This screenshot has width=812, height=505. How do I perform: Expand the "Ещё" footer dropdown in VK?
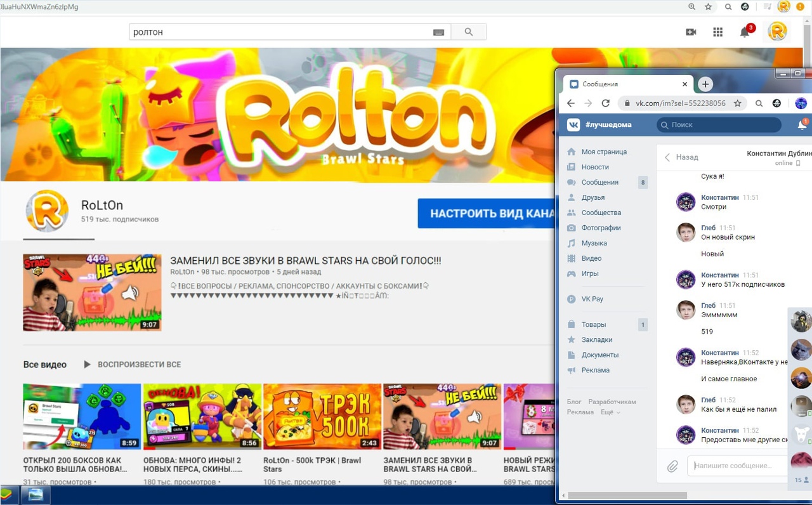(610, 412)
